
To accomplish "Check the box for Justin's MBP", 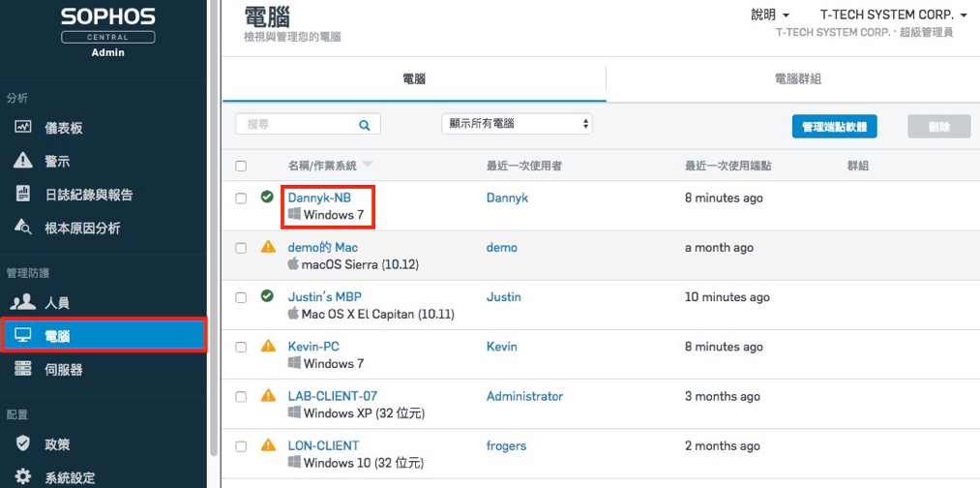I will pyautogui.click(x=241, y=298).
